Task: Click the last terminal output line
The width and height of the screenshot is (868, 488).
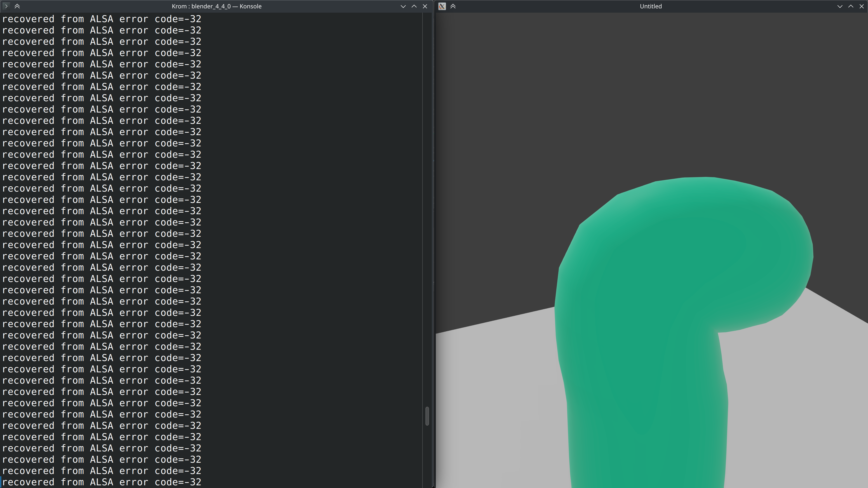Action: click(x=101, y=482)
